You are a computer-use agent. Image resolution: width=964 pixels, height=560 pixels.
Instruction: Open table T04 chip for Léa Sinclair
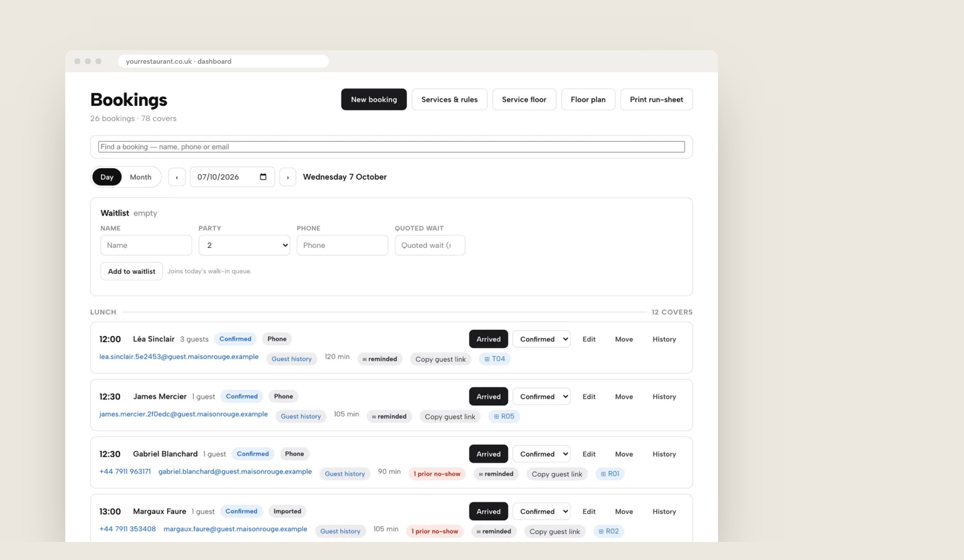point(495,359)
